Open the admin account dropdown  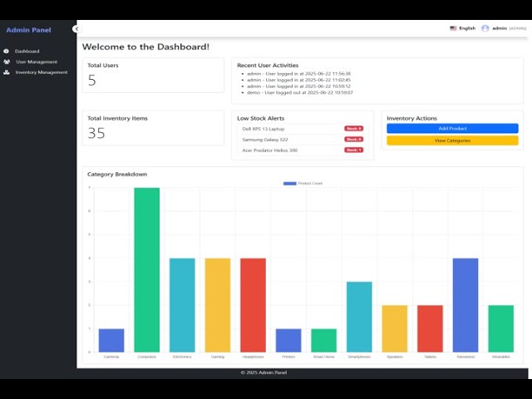[504, 28]
